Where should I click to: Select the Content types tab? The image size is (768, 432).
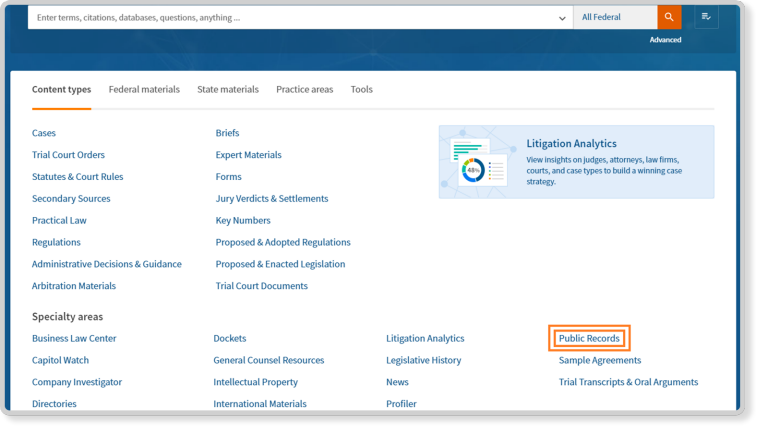click(61, 89)
